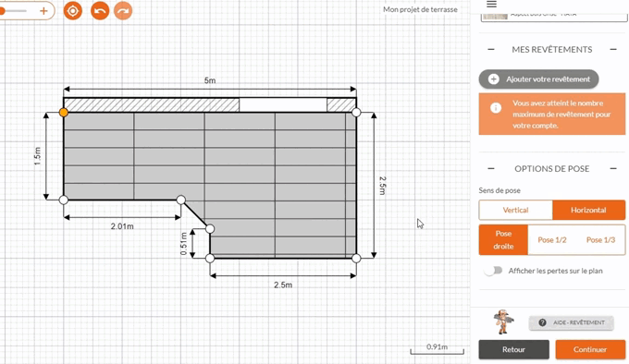Select the corner node ending the 2.01m edge
629x364 pixels.
pos(181,200)
